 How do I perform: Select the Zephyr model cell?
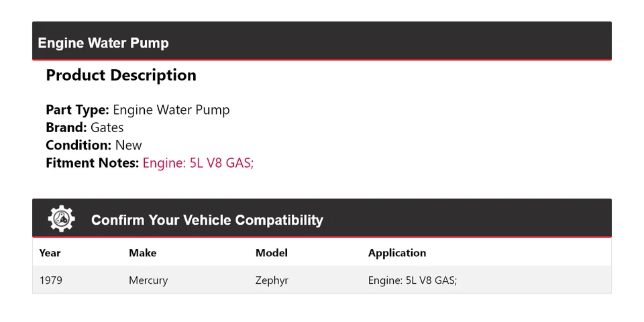(272, 280)
